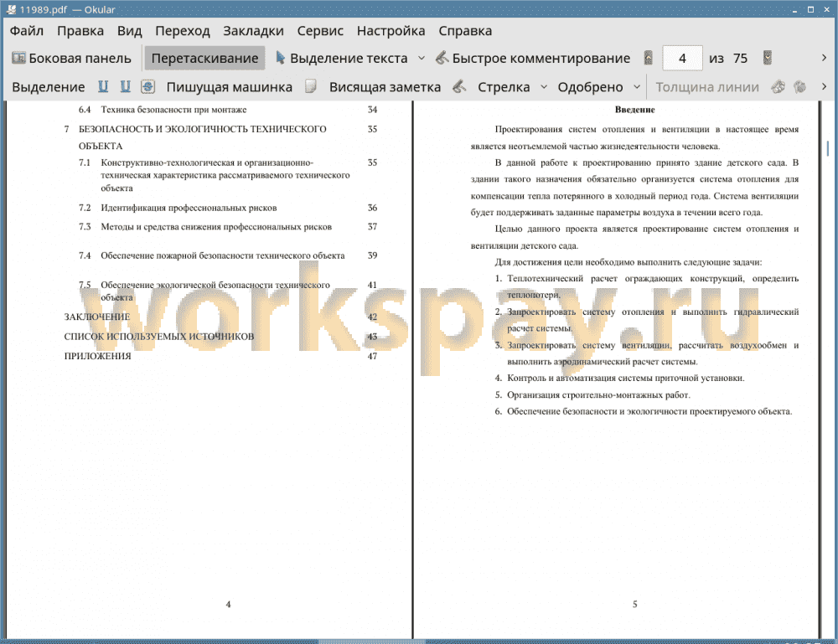Click the page number input field
The height and width of the screenshot is (644, 838).
[682, 59]
